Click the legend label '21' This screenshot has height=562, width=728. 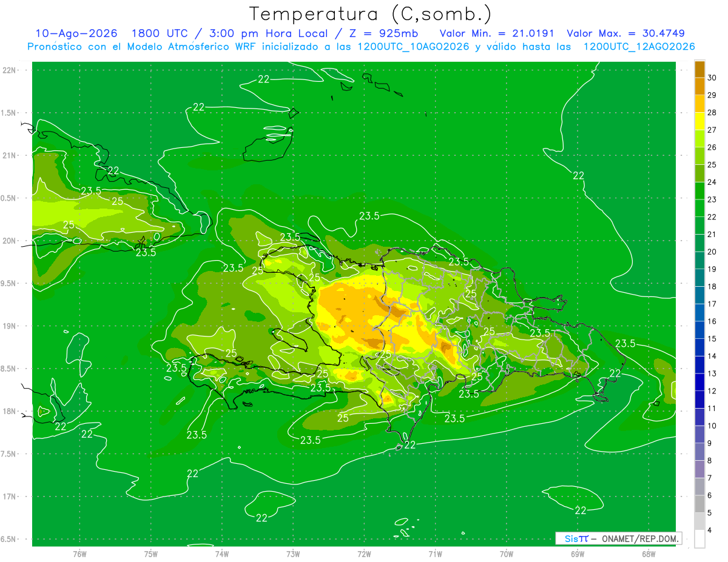pos(712,235)
